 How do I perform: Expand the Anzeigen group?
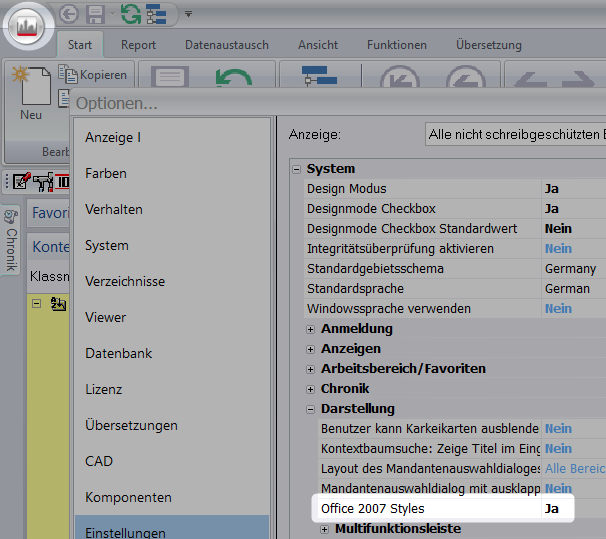(310, 349)
